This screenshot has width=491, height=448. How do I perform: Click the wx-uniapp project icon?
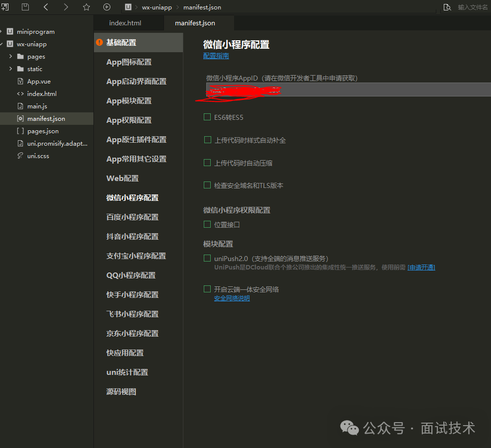pos(10,44)
